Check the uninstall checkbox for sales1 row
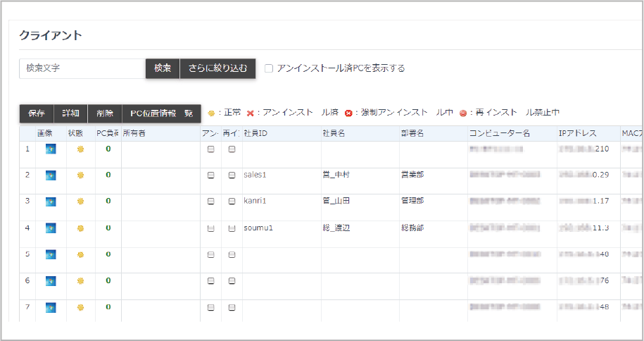 tap(210, 175)
